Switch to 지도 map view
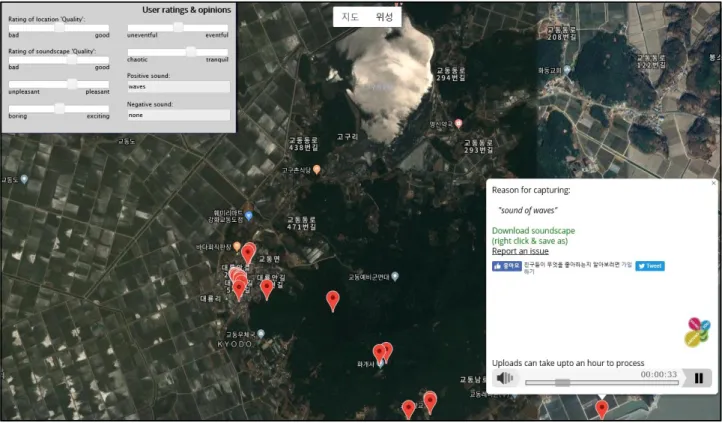 coord(350,17)
